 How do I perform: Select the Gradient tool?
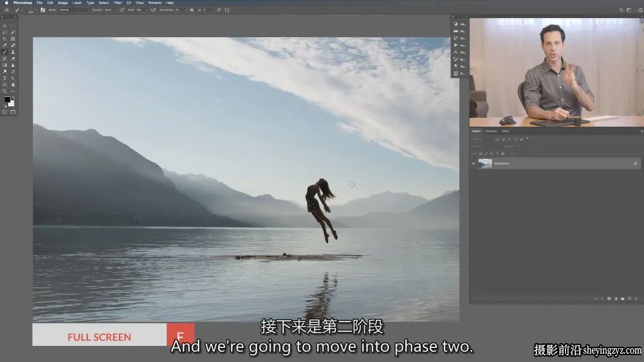point(5,65)
